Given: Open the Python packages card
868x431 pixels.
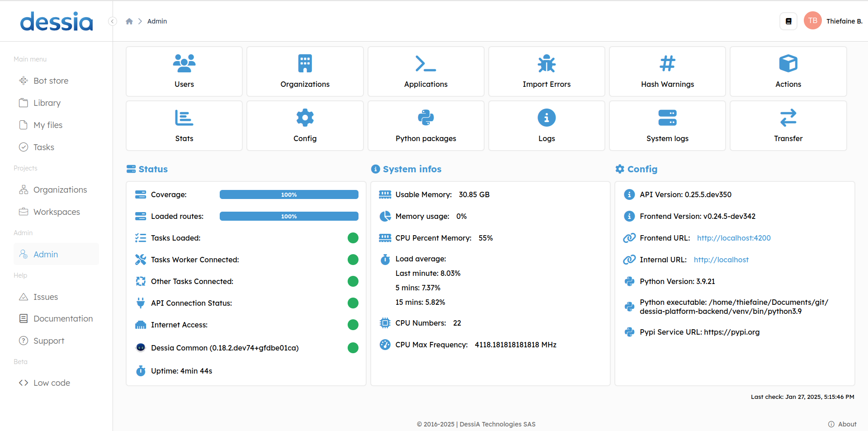Looking at the screenshot, I should point(426,126).
